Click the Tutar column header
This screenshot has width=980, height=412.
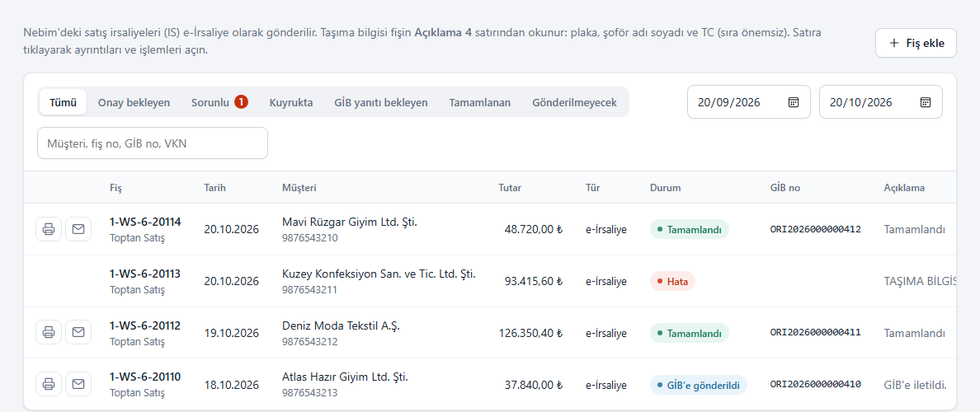tap(510, 187)
